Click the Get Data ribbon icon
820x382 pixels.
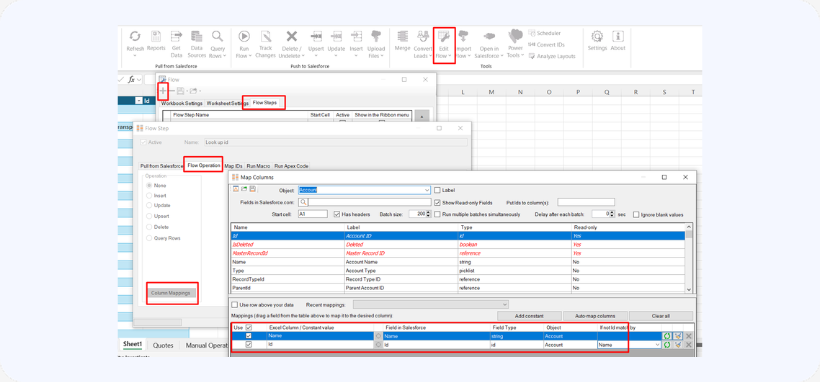177,36
